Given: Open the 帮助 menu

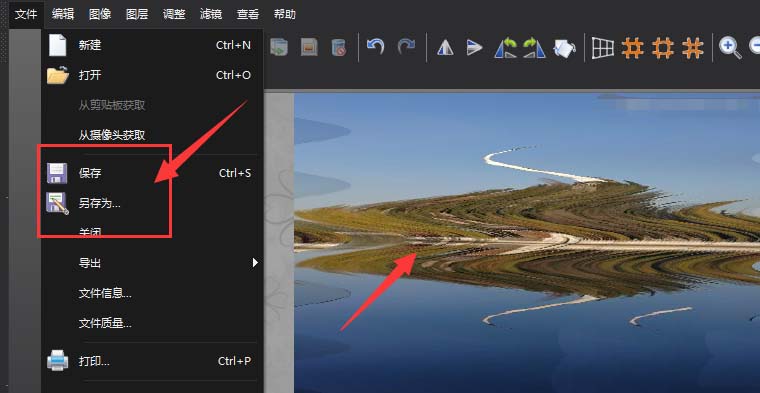Looking at the screenshot, I should tap(285, 14).
